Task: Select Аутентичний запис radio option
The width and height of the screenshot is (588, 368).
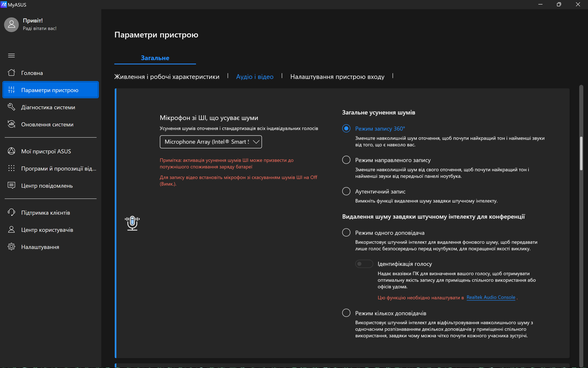Action: [346, 191]
